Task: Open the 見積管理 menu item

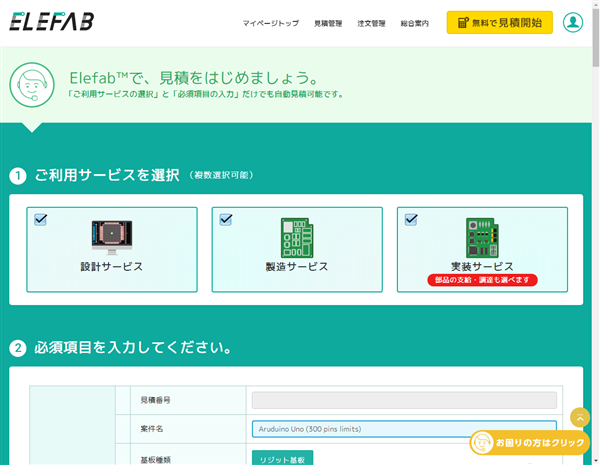Action: pos(327,23)
